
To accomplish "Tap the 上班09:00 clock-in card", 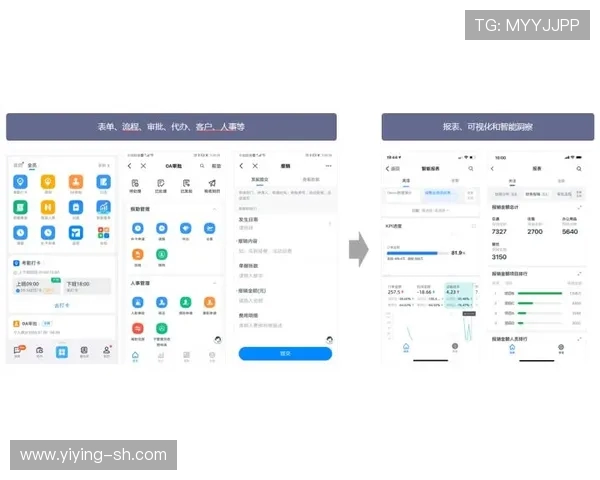I will tap(37, 286).
